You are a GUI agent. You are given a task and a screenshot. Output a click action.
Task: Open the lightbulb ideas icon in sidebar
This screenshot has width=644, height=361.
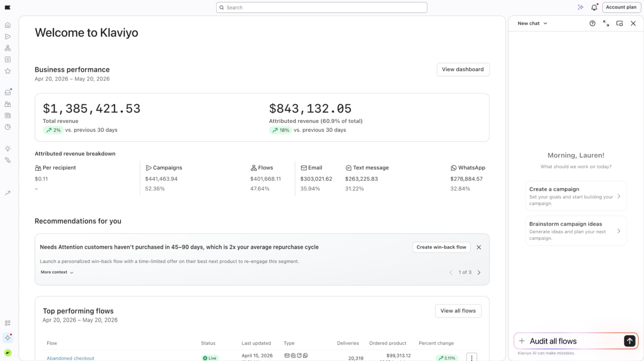(x=8, y=149)
